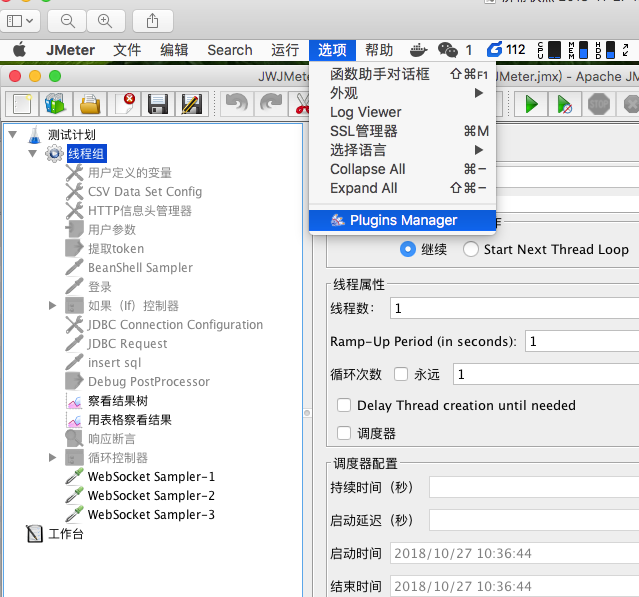Expand the 循环控制器 node
Image resolution: width=639 pixels, height=597 pixels.
(52, 457)
